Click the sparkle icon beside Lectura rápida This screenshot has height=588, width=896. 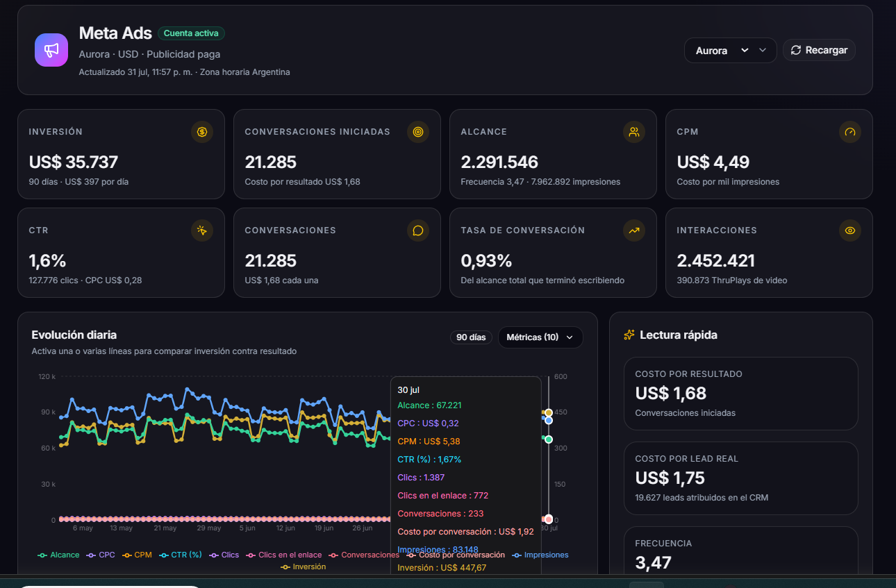[x=629, y=335]
